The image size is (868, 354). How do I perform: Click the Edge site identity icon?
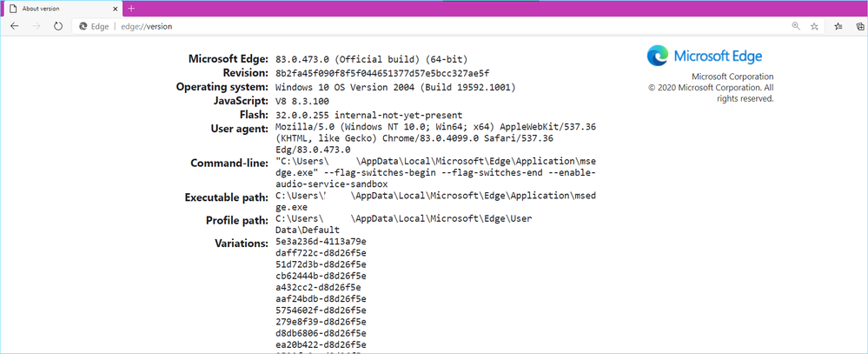pyautogui.click(x=83, y=26)
